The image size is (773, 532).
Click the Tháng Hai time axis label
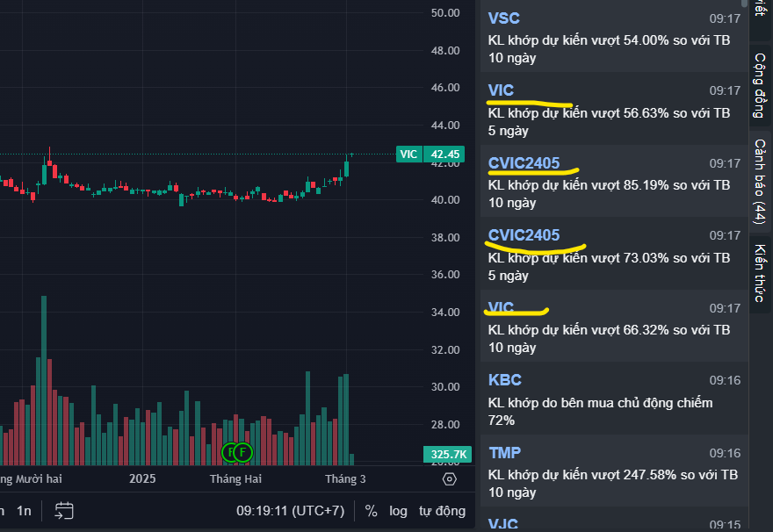click(235, 478)
